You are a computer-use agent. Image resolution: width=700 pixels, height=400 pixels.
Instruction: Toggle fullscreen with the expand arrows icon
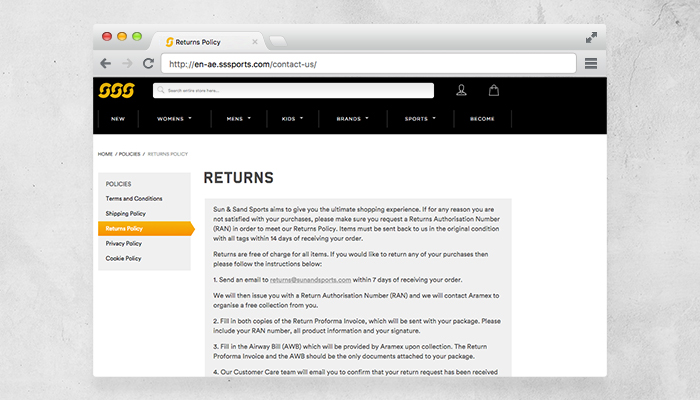click(591, 37)
